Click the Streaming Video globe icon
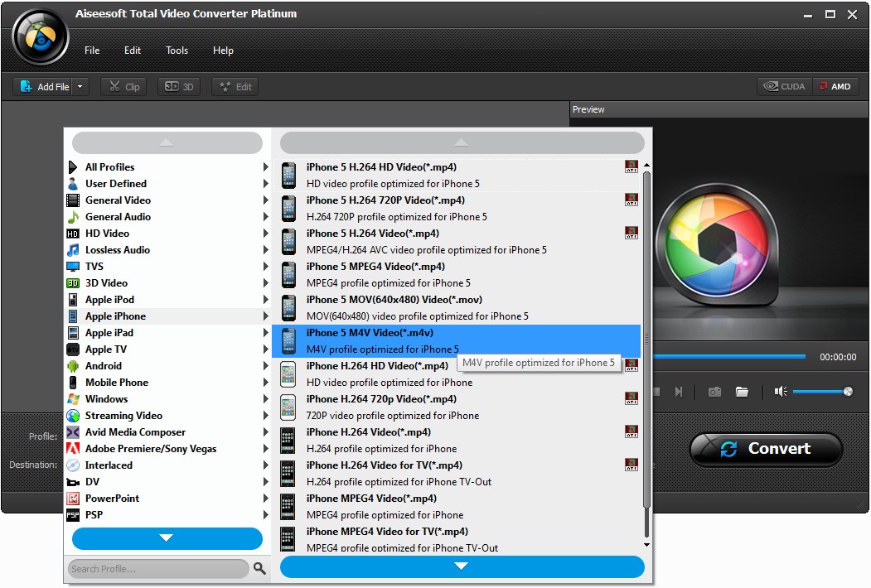 click(73, 416)
